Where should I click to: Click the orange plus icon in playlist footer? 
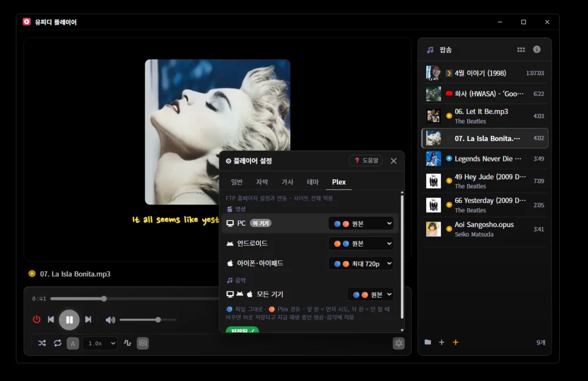456,342
